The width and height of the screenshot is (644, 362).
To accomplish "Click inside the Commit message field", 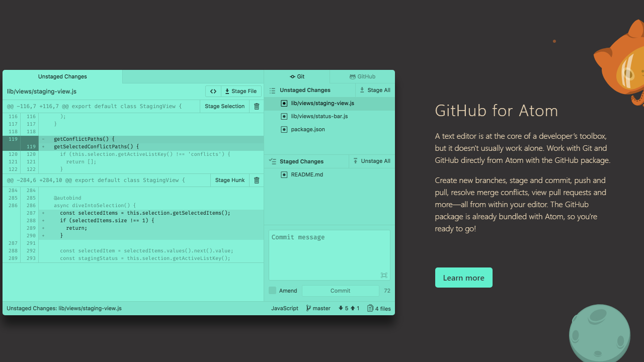I will 329,254.
